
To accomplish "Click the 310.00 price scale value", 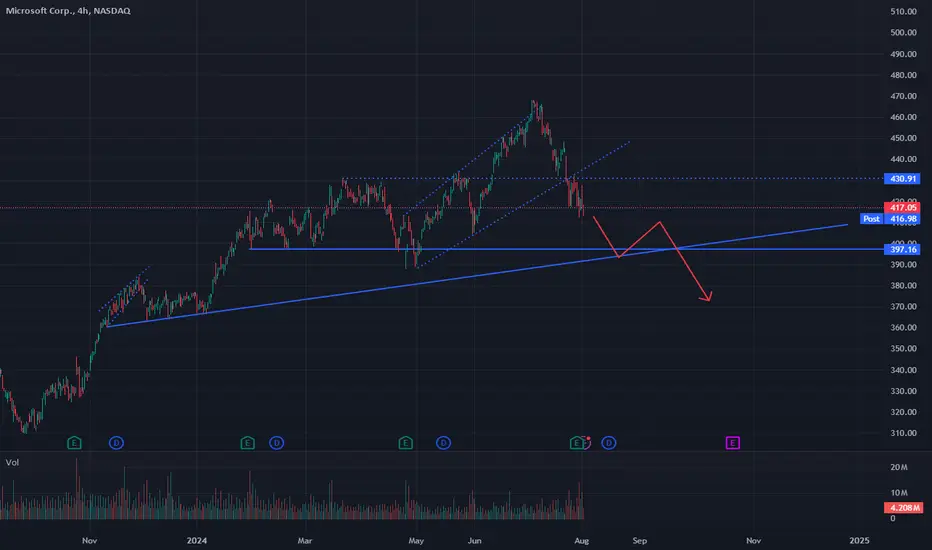I will point(903,433).
